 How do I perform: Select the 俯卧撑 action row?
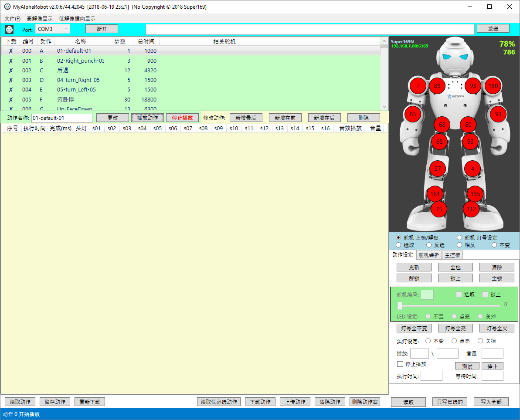(190, 100)
